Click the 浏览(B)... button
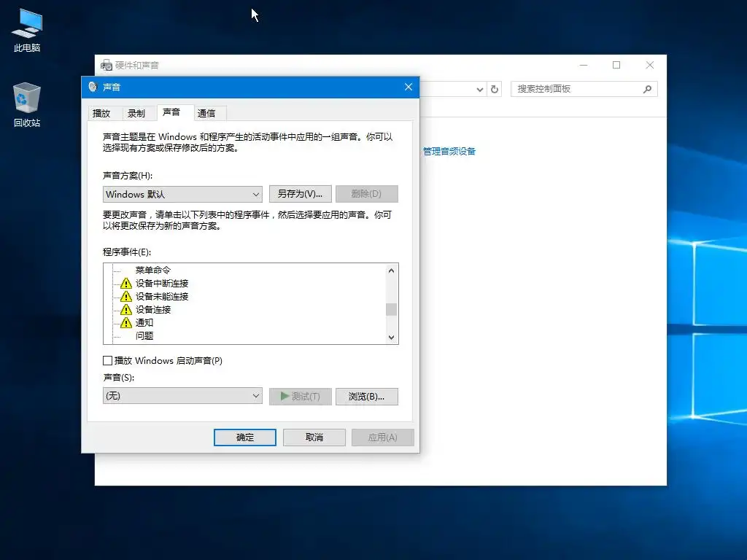 (366, 396)
